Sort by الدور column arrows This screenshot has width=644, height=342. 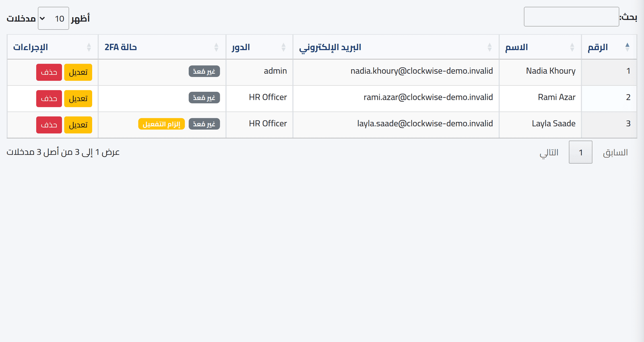click(283, 47)
